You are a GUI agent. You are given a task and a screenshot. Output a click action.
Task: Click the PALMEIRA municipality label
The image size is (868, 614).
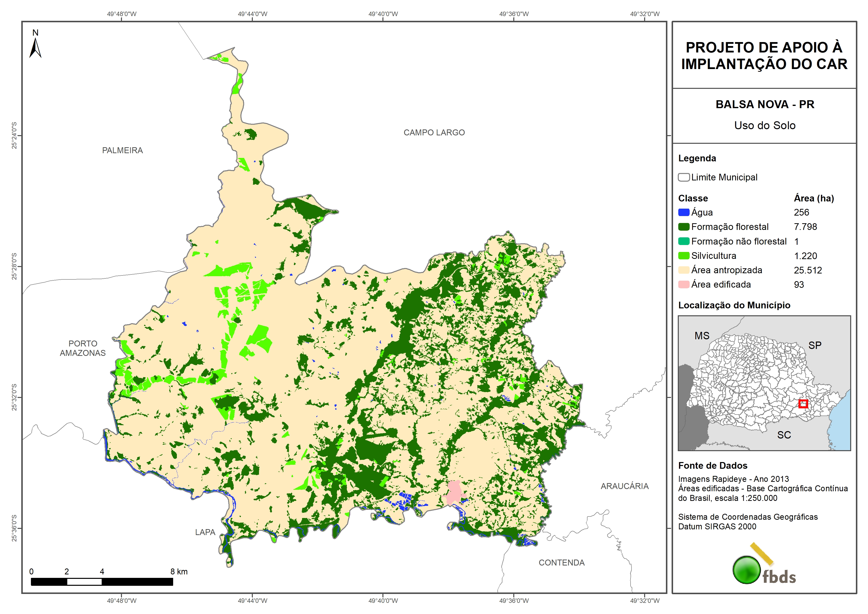[x=122, y=150]
